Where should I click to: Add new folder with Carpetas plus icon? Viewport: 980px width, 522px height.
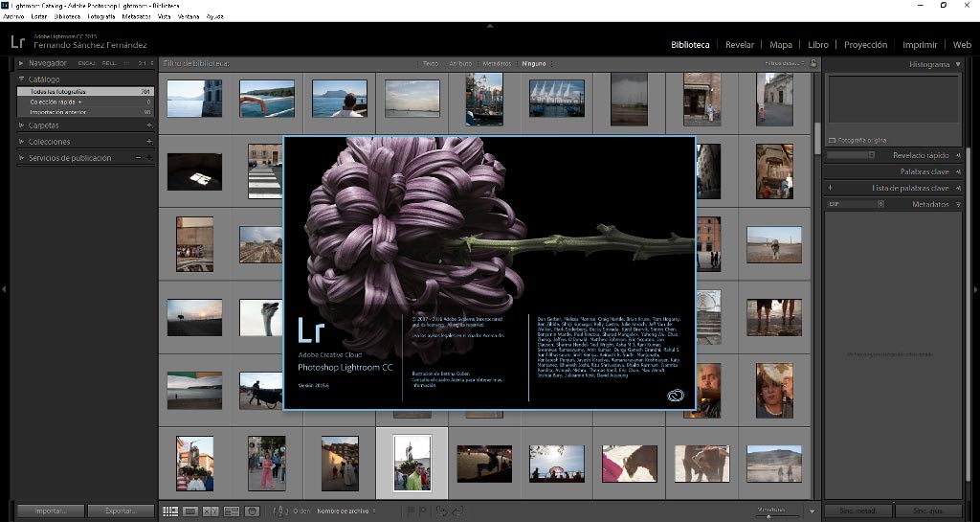(149, 125)
